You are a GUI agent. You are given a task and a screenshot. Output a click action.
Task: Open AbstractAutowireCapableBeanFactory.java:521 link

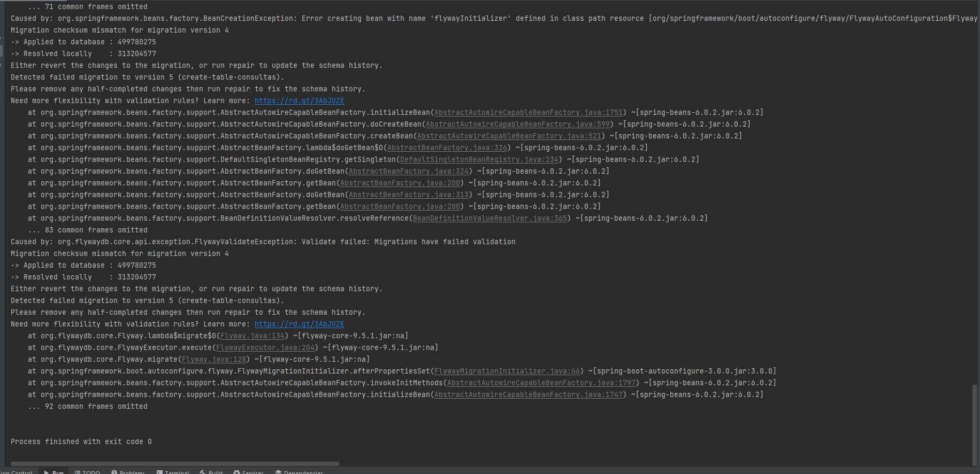click(x=509, y=136)
